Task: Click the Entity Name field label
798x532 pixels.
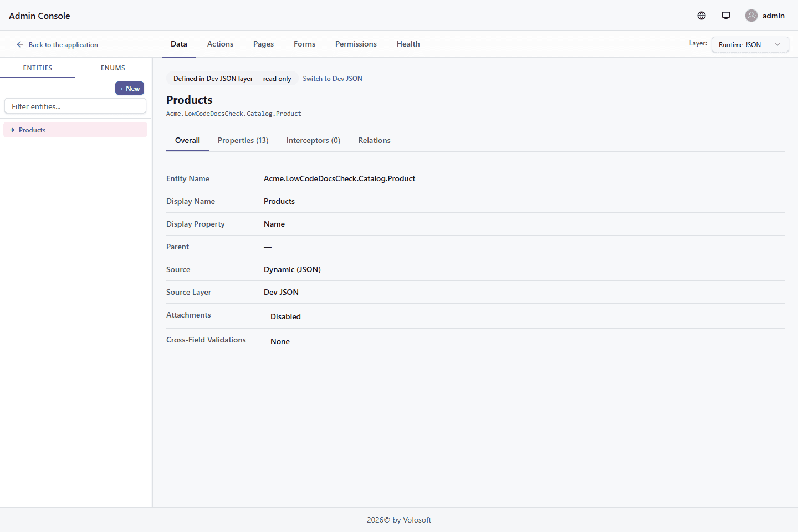Action: (x=188, y=178)
